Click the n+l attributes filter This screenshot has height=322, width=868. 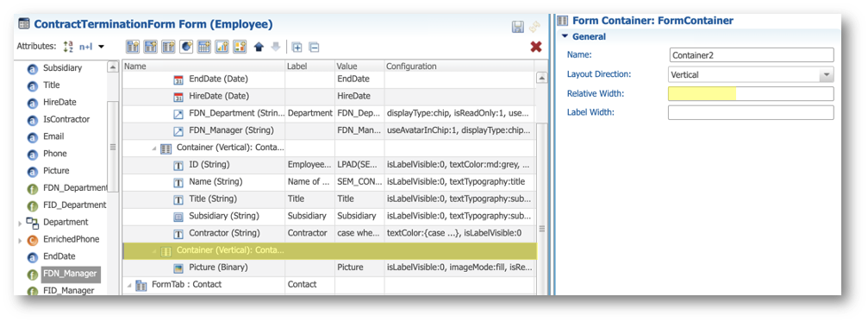[x=86, y=47]
